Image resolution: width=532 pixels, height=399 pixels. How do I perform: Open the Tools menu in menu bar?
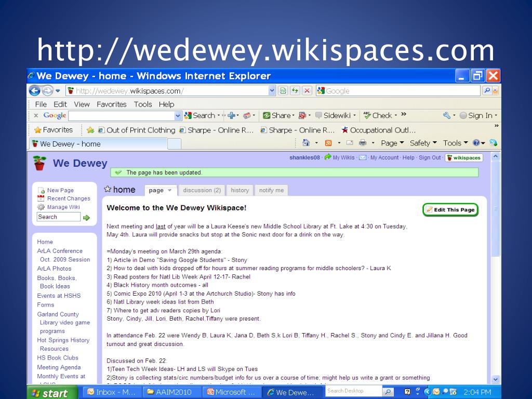(142, 104)
